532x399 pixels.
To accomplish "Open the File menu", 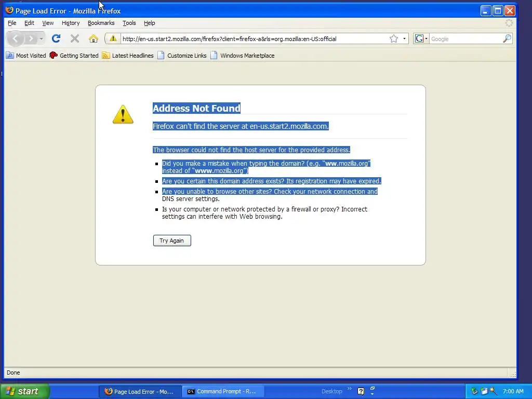I will click(12, 23).
